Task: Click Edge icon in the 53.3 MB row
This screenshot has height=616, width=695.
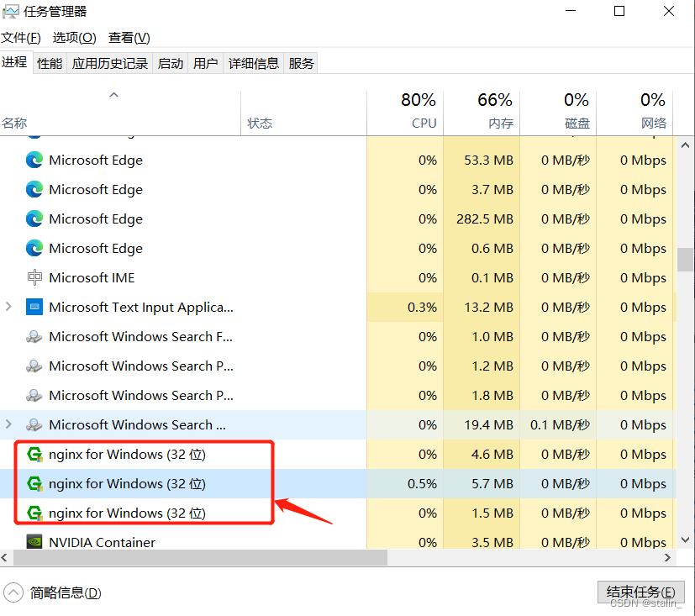Action: point(34,160)
